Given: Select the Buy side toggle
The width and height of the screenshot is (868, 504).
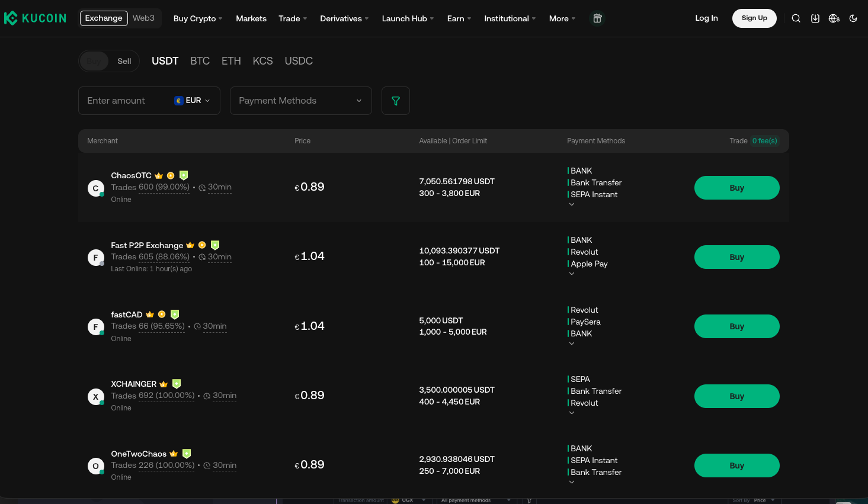Looking at the screenshot, I should 94,61.
